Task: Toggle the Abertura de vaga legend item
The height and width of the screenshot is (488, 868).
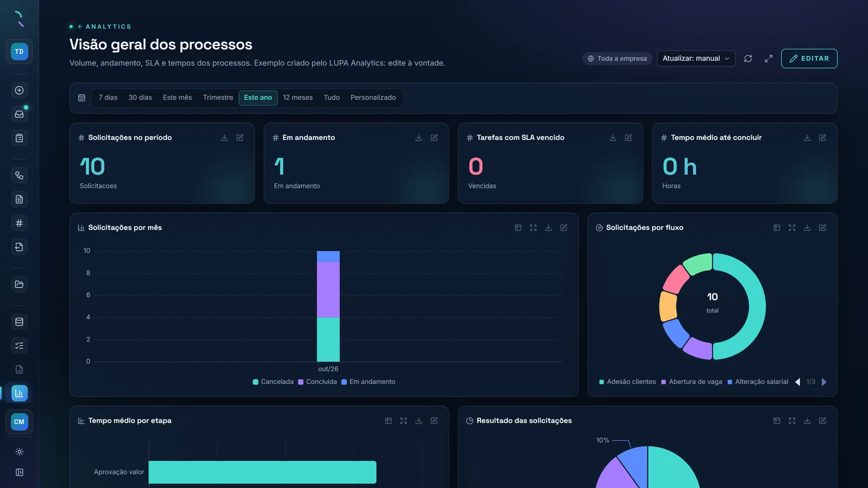Action: tap(692, 382)
